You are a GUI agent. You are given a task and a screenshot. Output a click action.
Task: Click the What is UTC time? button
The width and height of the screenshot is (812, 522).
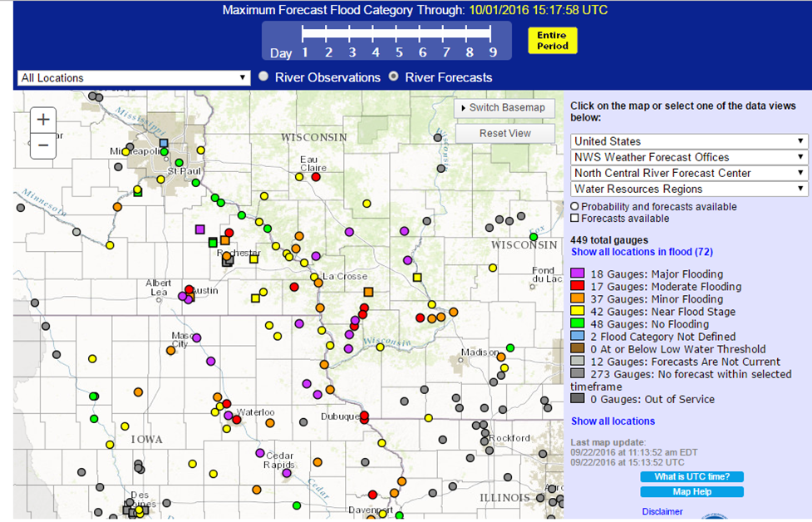[691, 476]
